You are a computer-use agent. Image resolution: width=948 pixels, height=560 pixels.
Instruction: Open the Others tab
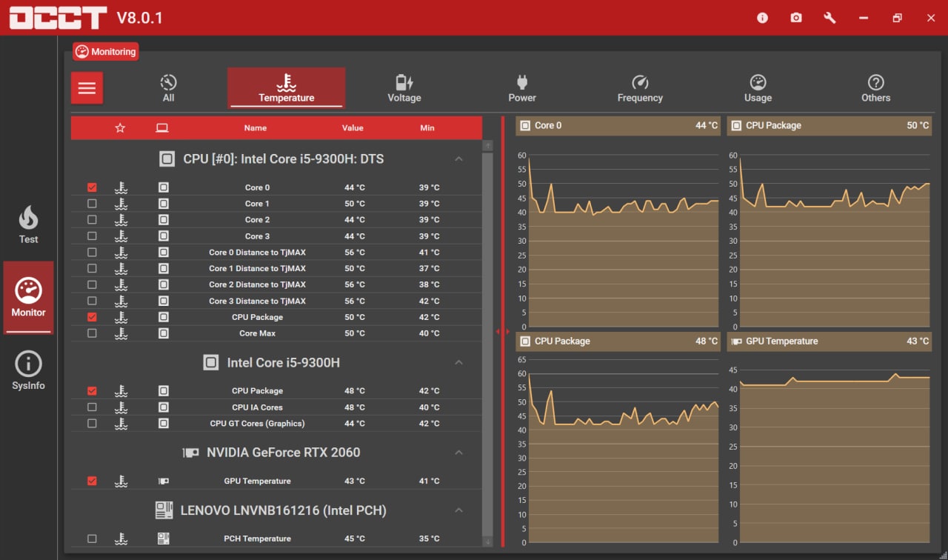click(x=875, y=88)
